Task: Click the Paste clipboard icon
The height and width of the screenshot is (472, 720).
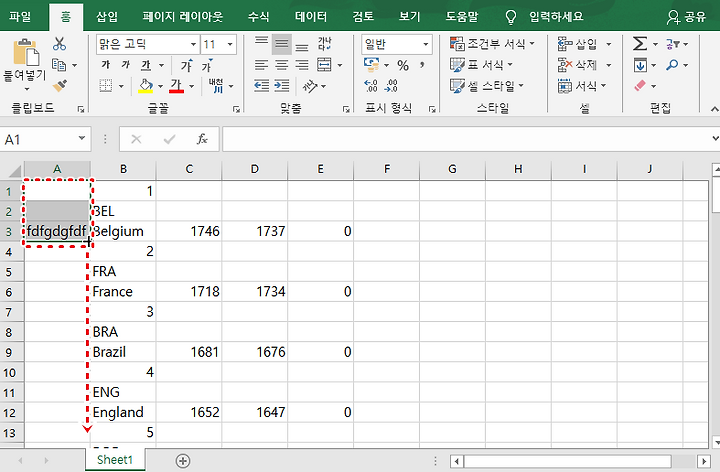Action: click(x=25, y=52)
